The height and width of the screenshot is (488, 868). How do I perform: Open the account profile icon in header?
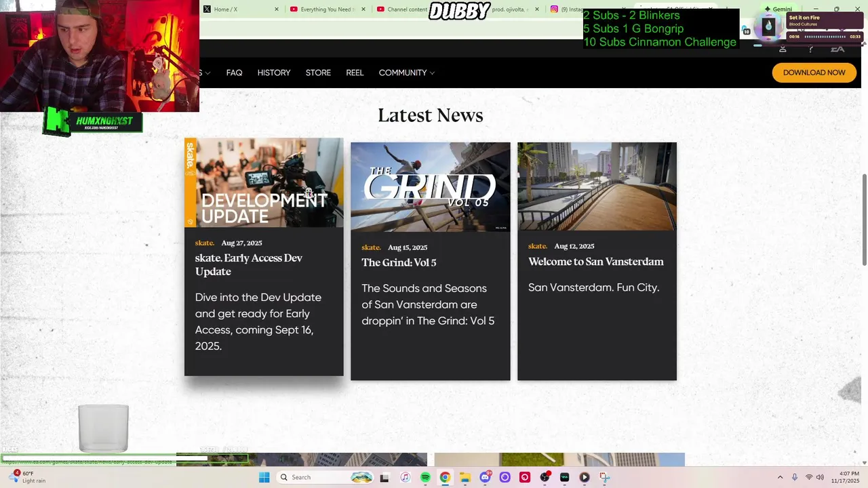pyautogui.click(x=783, y=49)
